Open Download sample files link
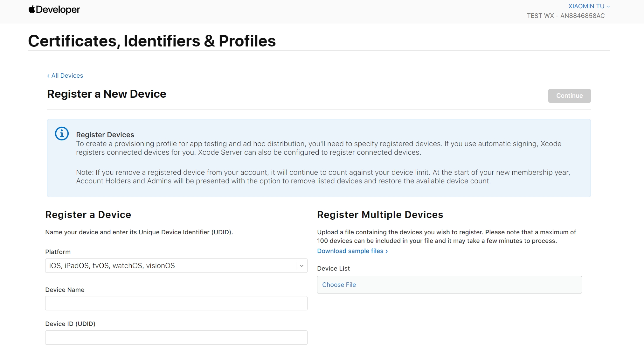644x361 pixels. point(352,251)
